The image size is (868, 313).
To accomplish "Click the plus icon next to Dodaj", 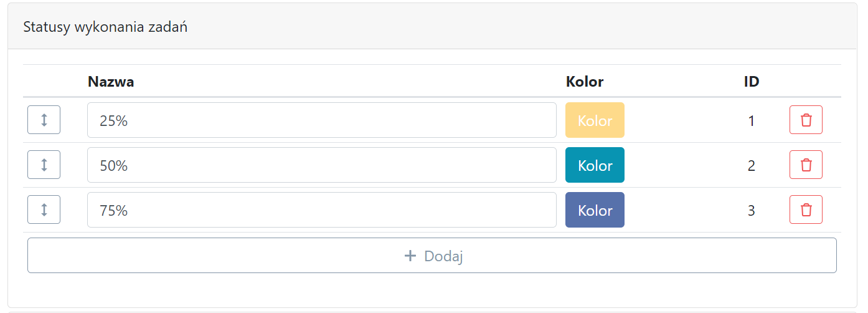I will (x=410, y=256).
